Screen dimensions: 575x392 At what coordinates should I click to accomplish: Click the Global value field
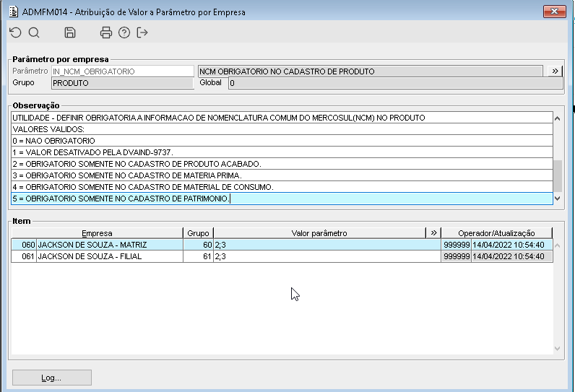tap(395, 83)
